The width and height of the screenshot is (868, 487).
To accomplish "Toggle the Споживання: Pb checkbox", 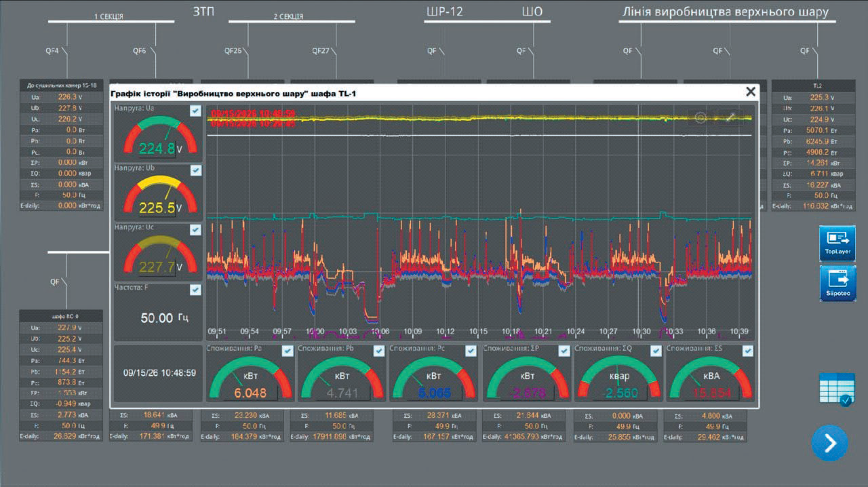I will pos(380,351).
